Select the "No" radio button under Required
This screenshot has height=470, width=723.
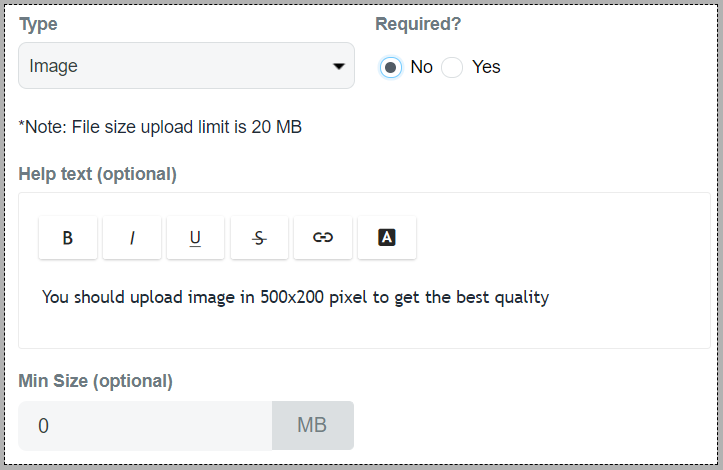pos(391,67)
